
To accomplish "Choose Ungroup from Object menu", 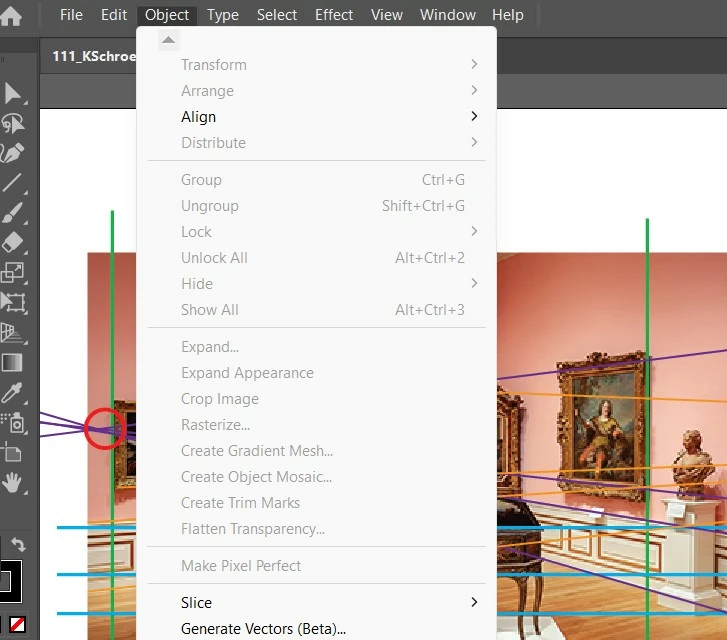I will point(317,205).
